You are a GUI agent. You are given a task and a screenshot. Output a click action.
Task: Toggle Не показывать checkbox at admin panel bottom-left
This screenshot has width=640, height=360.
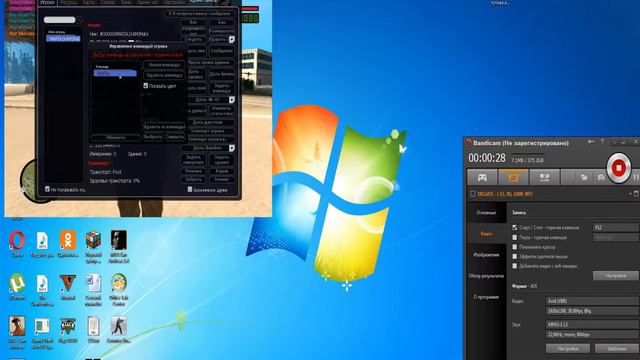[47, 189]
